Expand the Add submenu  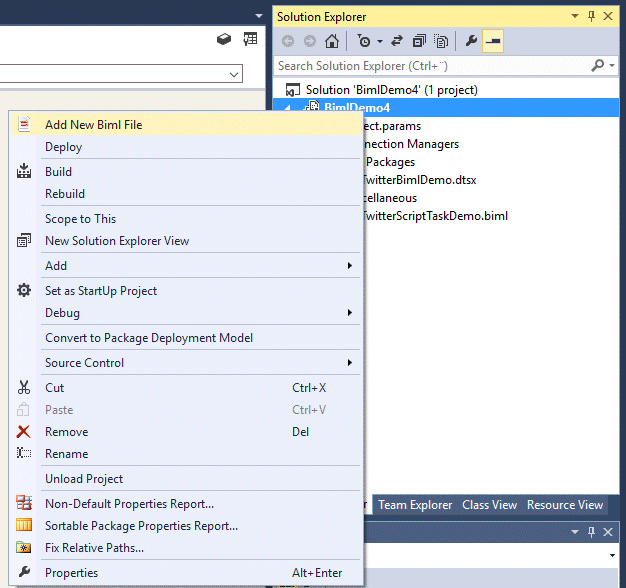186,265
